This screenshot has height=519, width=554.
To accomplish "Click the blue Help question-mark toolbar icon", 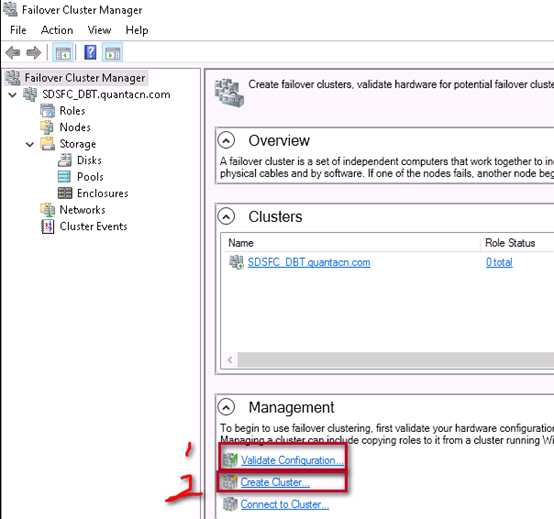I will [x=90, y=53].
